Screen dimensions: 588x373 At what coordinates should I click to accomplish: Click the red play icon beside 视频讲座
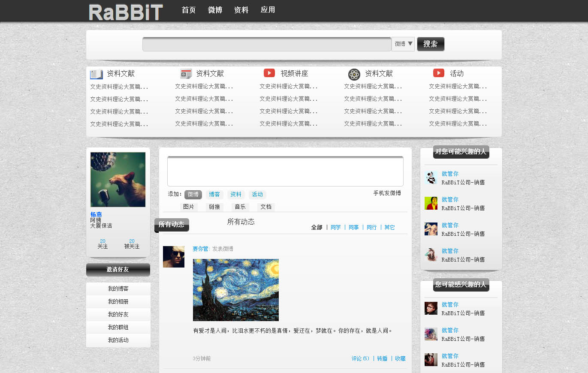(x=269, y=73)
